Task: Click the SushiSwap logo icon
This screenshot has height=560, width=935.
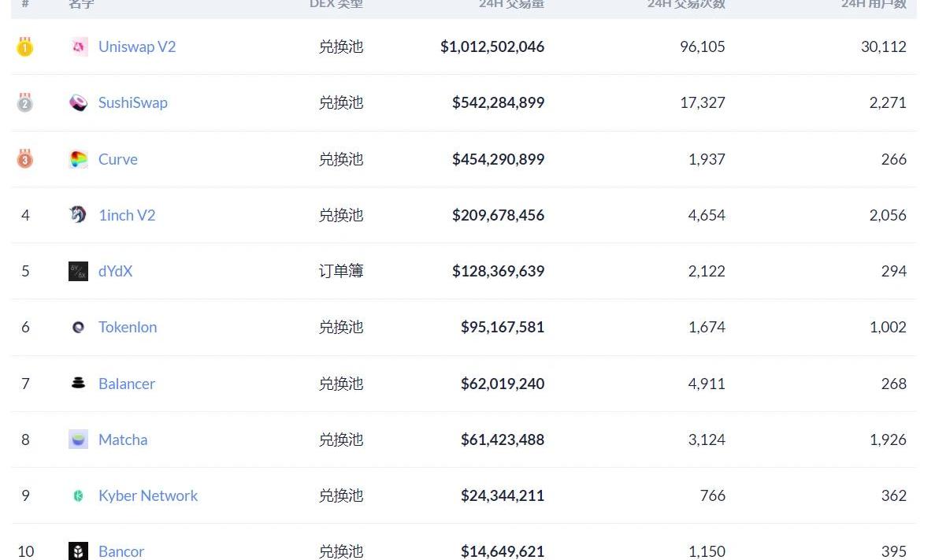Action: [x=78, y=103]
